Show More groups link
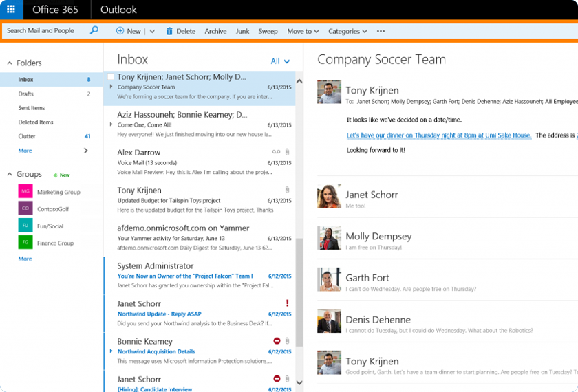The image size is (578, 392). (25, 259)
